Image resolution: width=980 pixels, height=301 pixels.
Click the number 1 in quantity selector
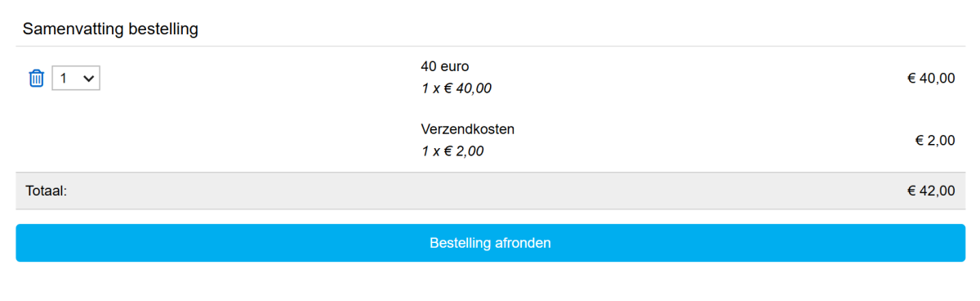[x=64, y=79]
